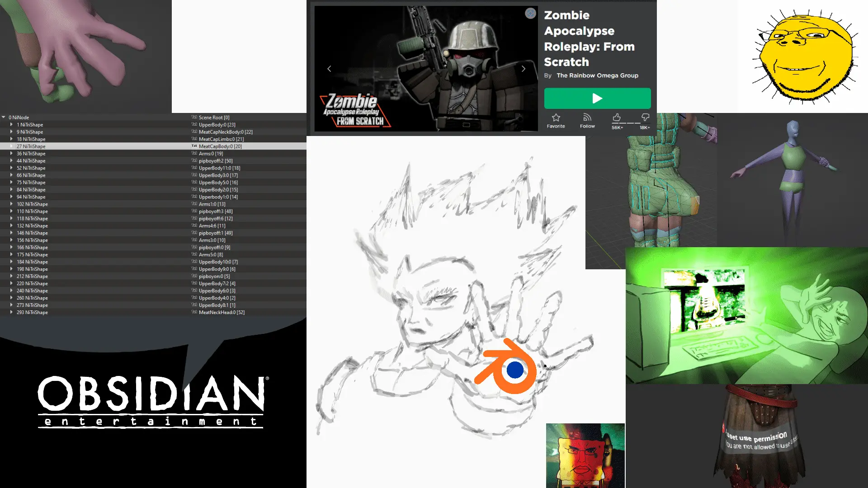This screenshot has height=488, width=868.
Task: Collapse the 0 NiNode tree root
Action: 4,117
